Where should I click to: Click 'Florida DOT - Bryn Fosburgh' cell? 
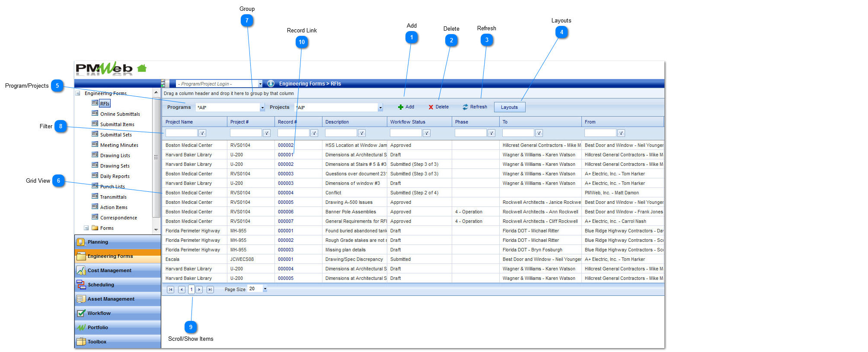click(x=533, y=250)
